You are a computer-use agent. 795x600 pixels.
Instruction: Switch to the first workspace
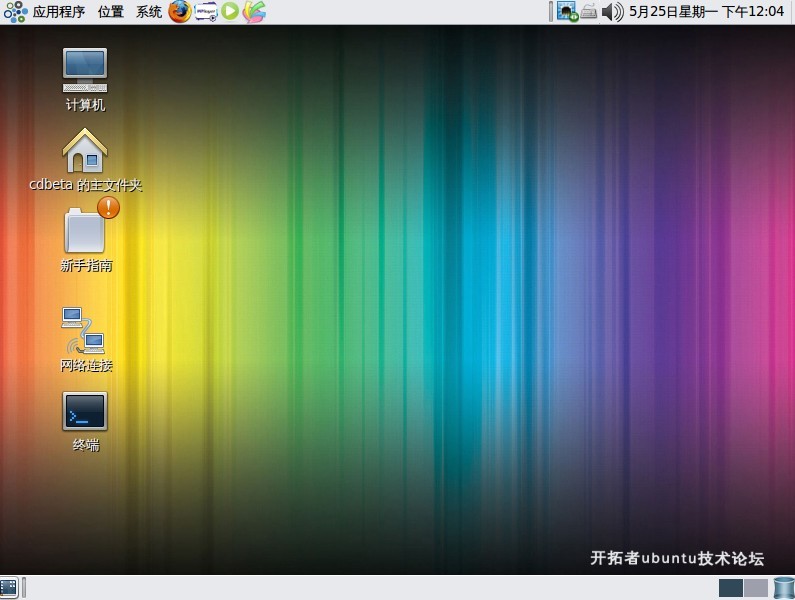click(x=731, y=588)
